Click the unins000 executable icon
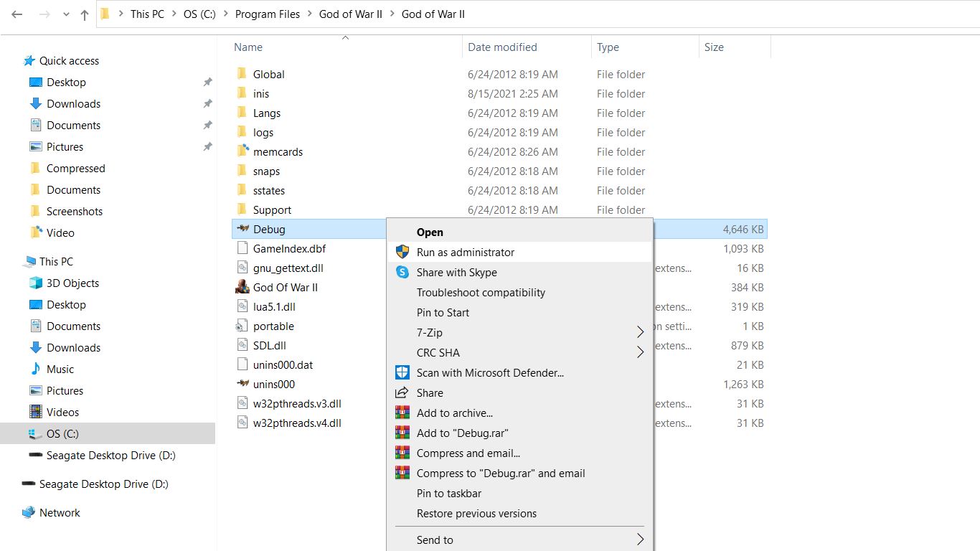This screenshot has height=551, width=980. point(242,385)
